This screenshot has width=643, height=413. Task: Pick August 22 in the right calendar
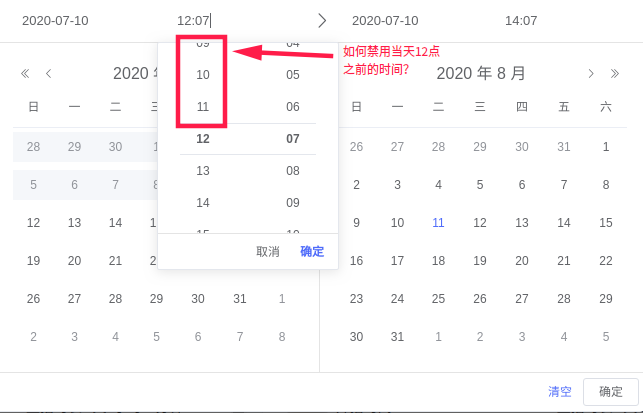pos(606,261)
